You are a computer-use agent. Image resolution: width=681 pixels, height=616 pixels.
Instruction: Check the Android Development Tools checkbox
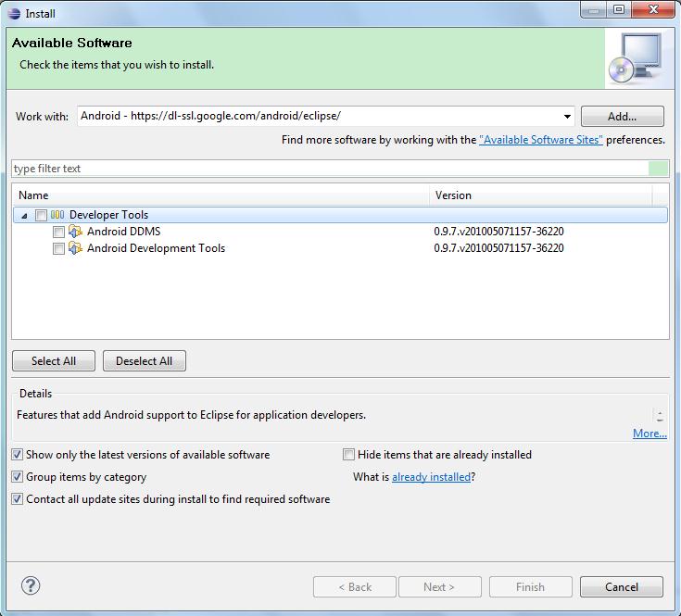point(58,248)
